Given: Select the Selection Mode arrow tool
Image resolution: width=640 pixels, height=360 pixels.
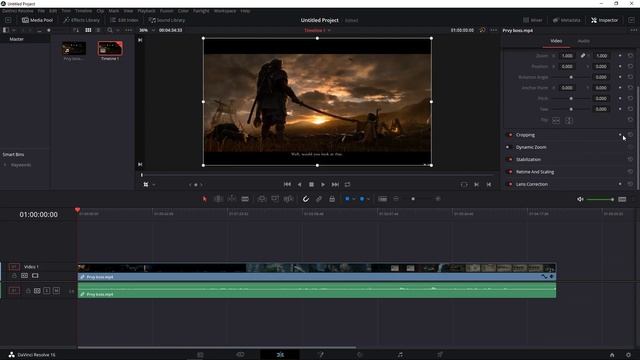Looking at the screenshot, I should point(205,199).
